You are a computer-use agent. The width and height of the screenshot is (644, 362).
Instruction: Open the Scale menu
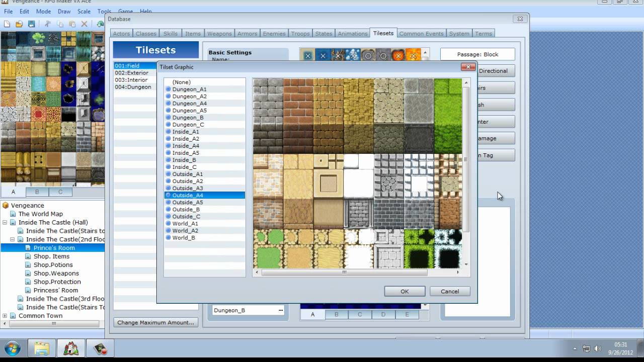[x=84, y=11]
